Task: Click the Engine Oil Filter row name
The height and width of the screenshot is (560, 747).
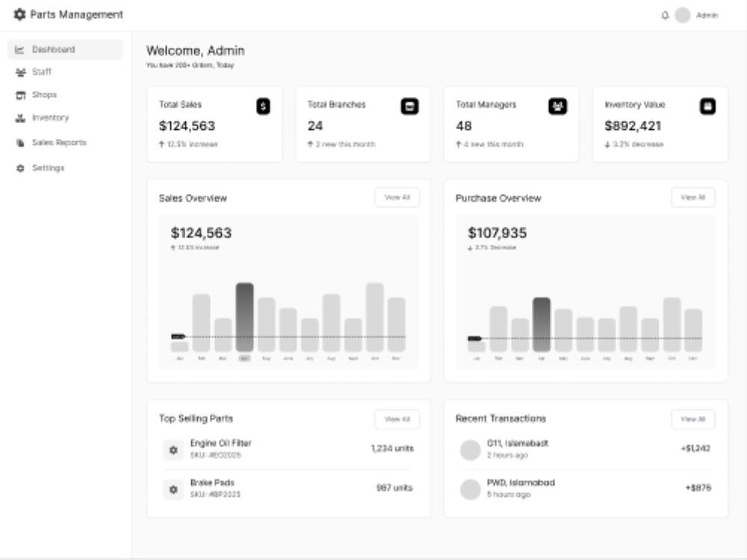Action: point(220,444)
